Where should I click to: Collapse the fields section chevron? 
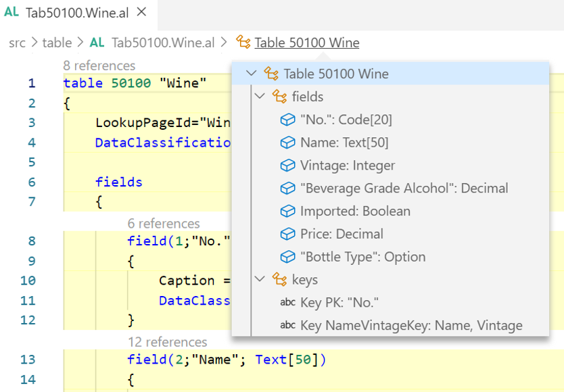coord(260,97)
